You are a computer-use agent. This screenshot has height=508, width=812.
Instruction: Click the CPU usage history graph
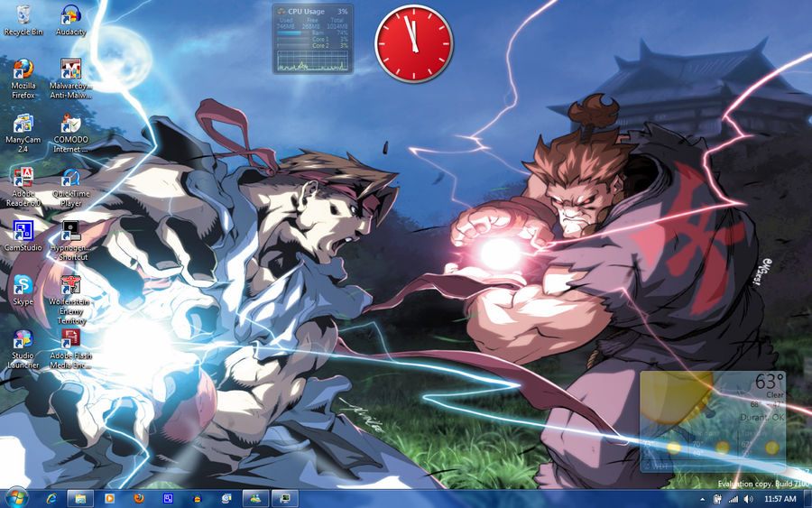click(x=313, y=61)
